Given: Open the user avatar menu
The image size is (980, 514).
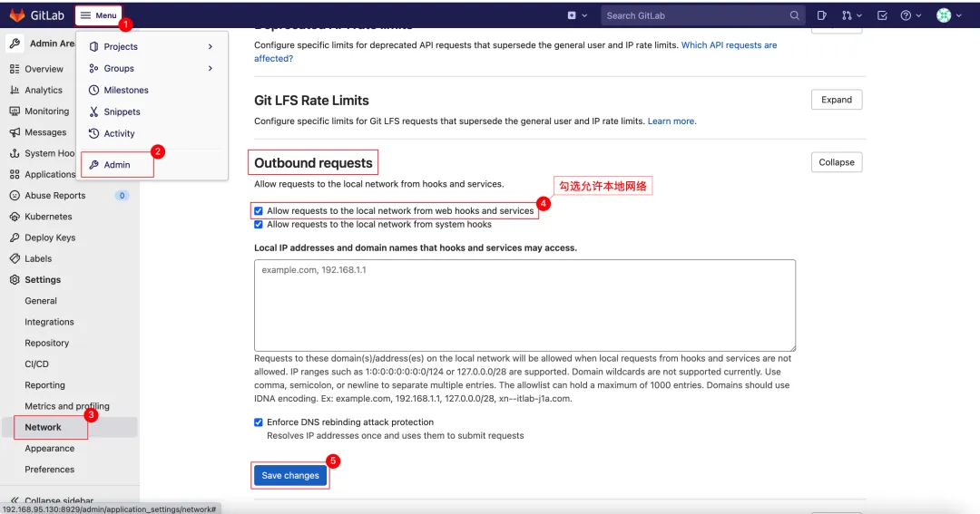Looking at the screenshot, I should point(949,15).
